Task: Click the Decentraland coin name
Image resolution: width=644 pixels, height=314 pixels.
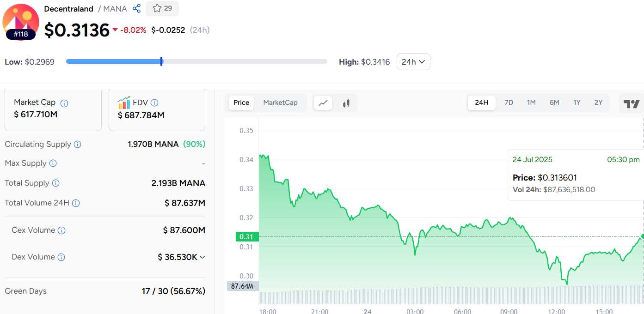Action: click(69, 9)
